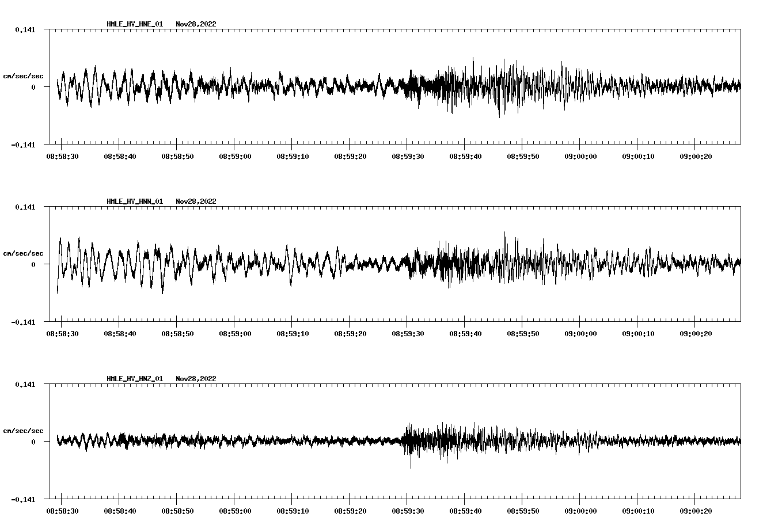Pick 09:00:20 tick label under HNN plot
This screenshot has width=782, height=532.
(x=696, y=333)
